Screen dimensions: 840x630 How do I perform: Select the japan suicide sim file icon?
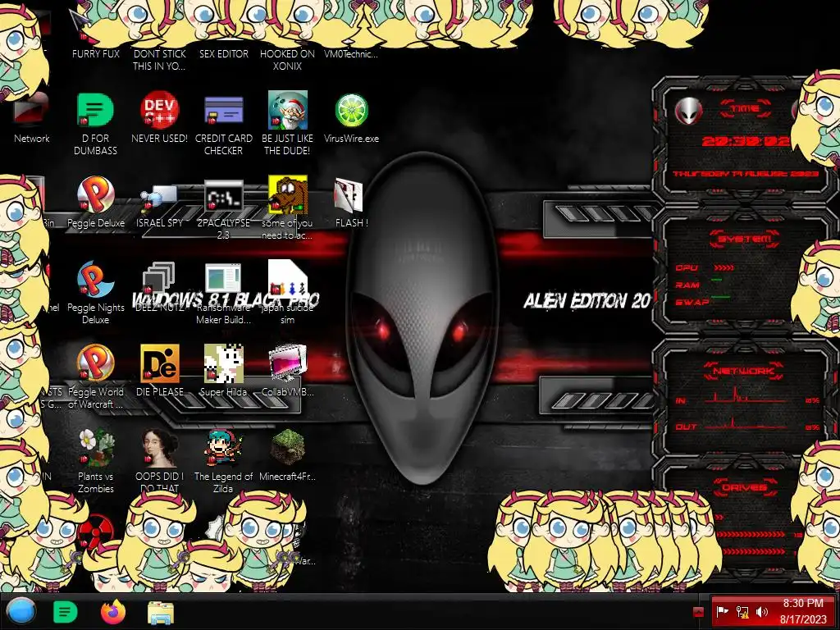(288, 277)
